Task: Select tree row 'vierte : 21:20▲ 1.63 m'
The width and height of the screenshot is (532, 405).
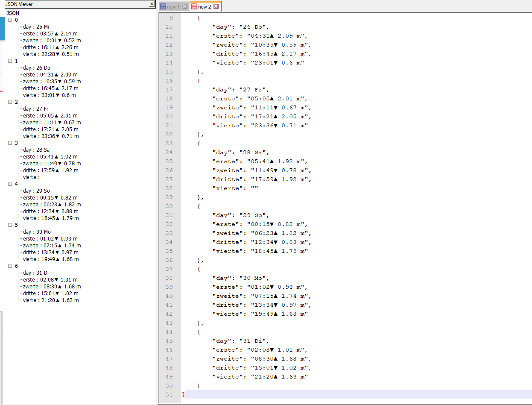Action: point(51,300)
